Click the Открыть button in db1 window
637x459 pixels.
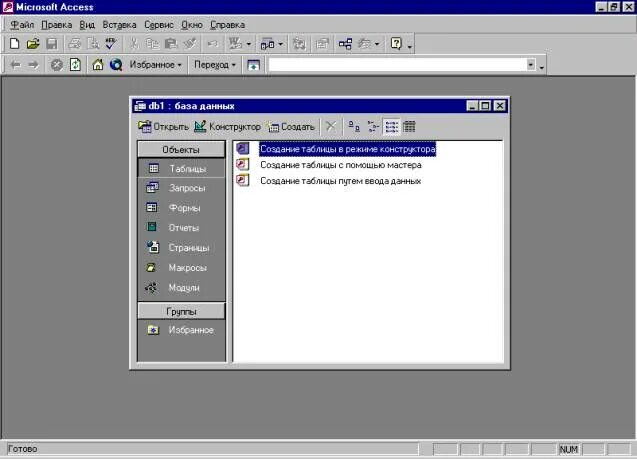(x=163, y=127)
